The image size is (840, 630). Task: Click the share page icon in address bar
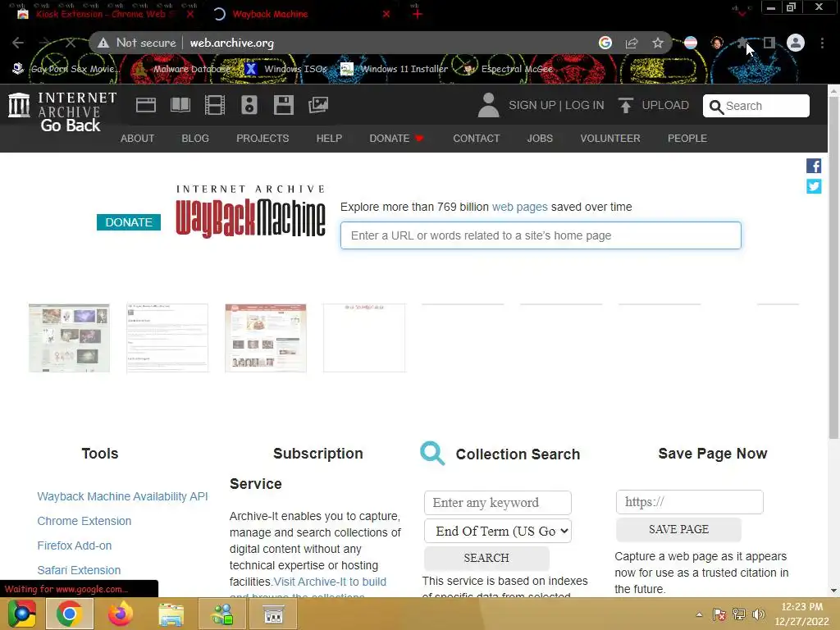[632, 43]
